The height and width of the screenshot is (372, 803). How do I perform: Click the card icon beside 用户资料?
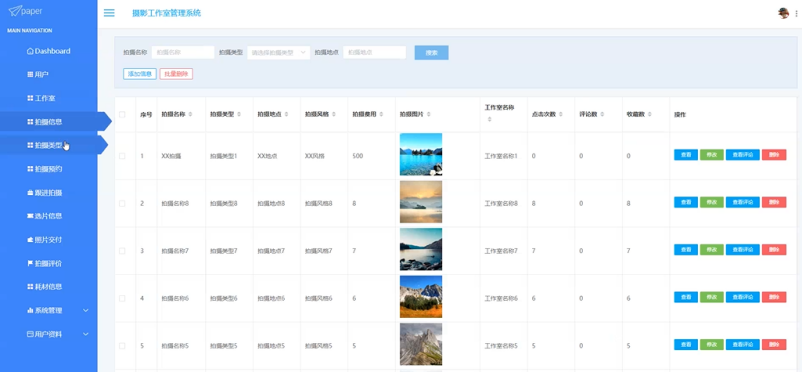coord(30,334)
